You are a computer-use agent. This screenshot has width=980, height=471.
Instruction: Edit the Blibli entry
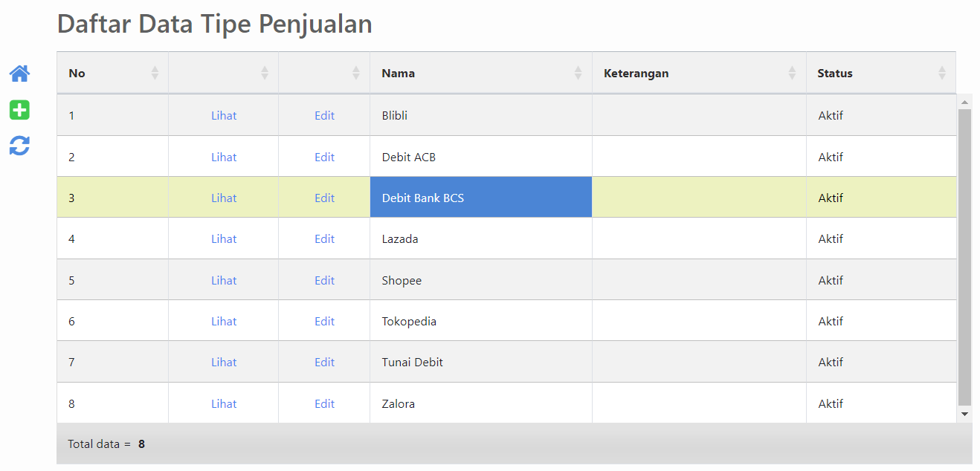point(324,115)
